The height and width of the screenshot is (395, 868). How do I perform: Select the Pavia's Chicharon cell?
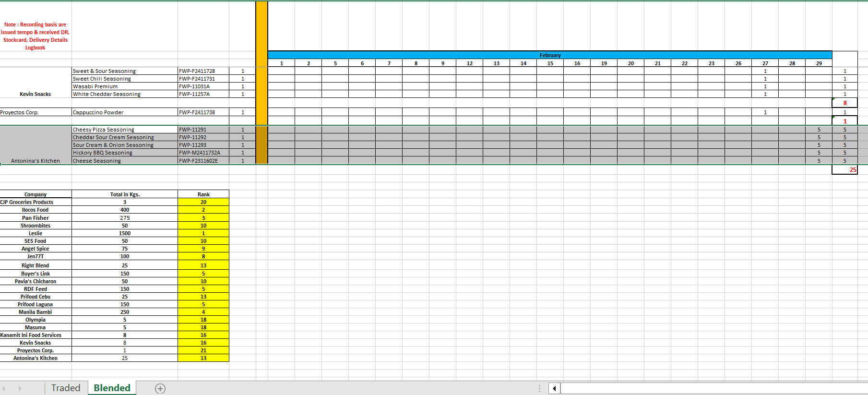click(x=36, y=281)
